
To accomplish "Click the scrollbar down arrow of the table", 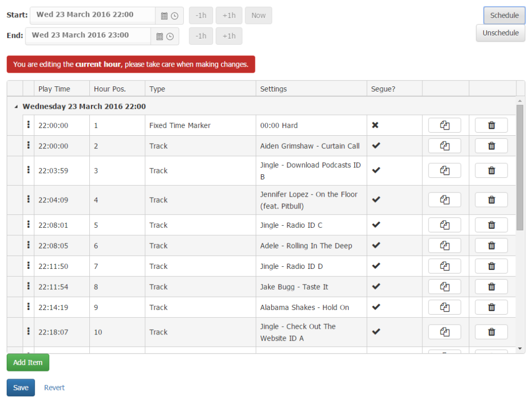I will click(520, 348).
